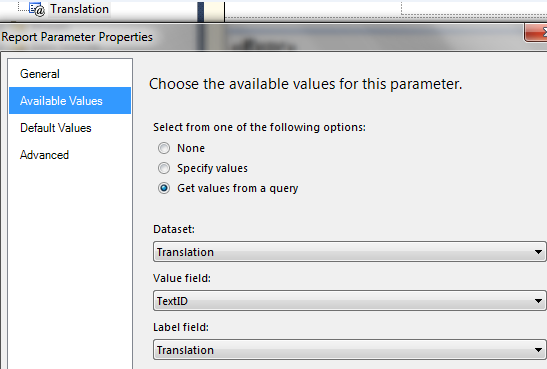
Task: Click the dark vertical divider bar near Translation
Action: (201, 12)
